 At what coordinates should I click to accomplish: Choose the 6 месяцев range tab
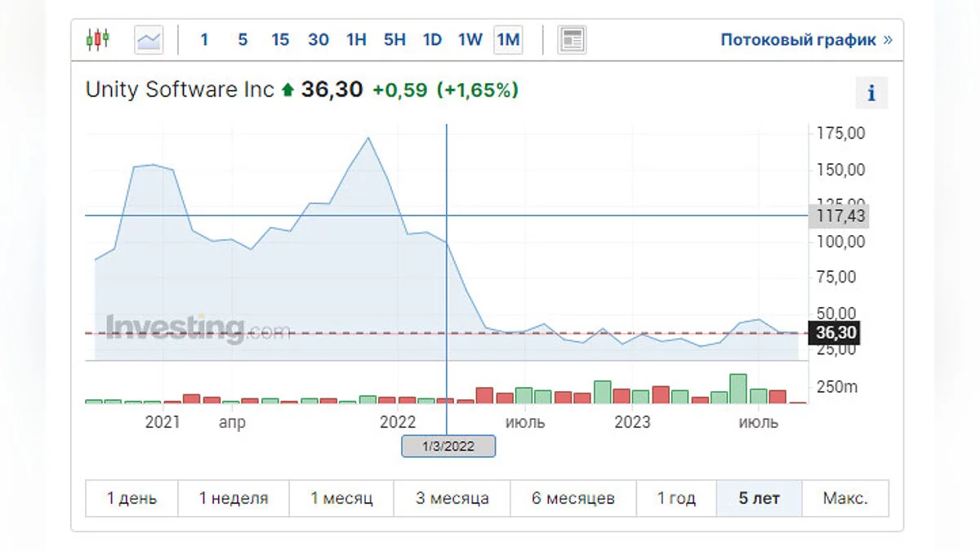[x=573, y=498]
